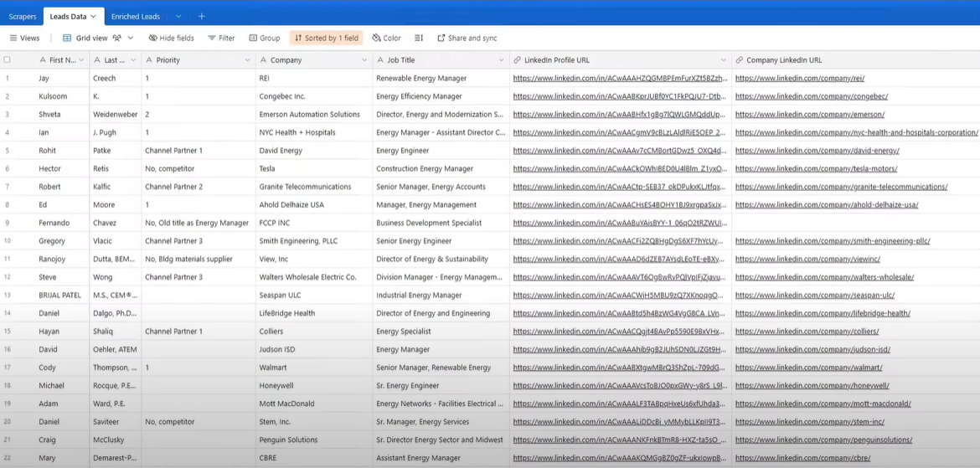Screen dimensions: 980x468
Task: Select the "Mott MacDonald" company cell
Action: click(314, 404)
